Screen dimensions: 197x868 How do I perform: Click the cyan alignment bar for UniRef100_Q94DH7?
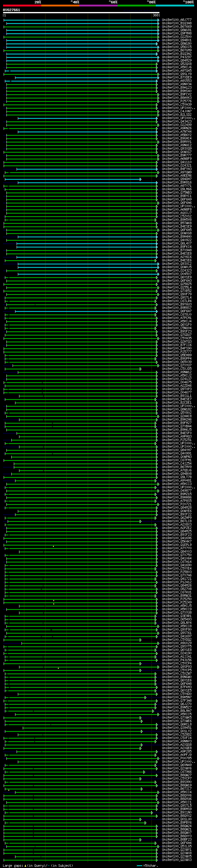[x=73, y=179]
